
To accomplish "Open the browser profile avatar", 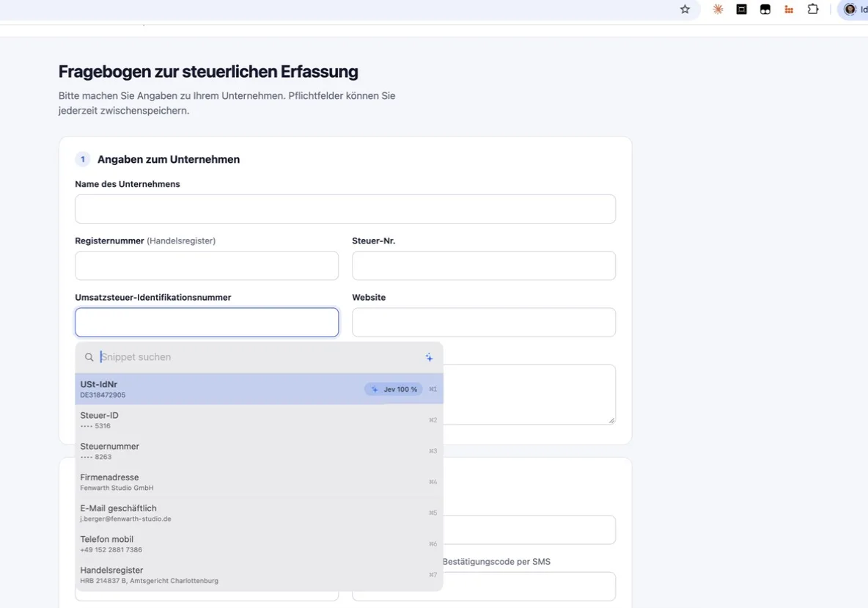I will (x=850, y=9).
